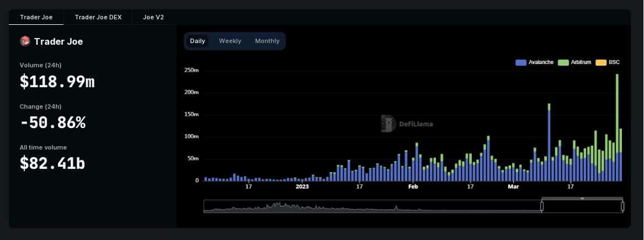Click the Feb x-axis label
Screen dimensions: 644x240
[413, 186]
